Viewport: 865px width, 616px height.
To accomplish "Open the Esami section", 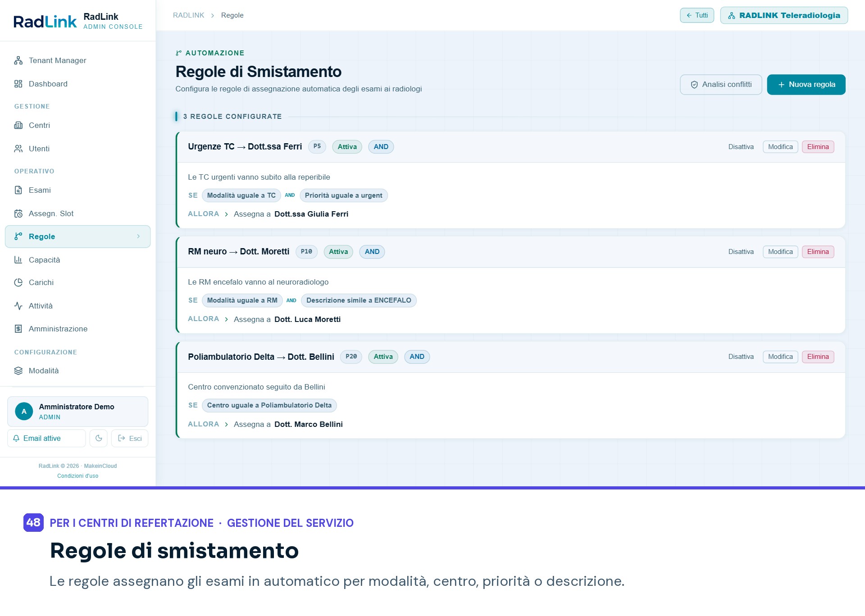I will pyautogui.click(x=77, y=190).
